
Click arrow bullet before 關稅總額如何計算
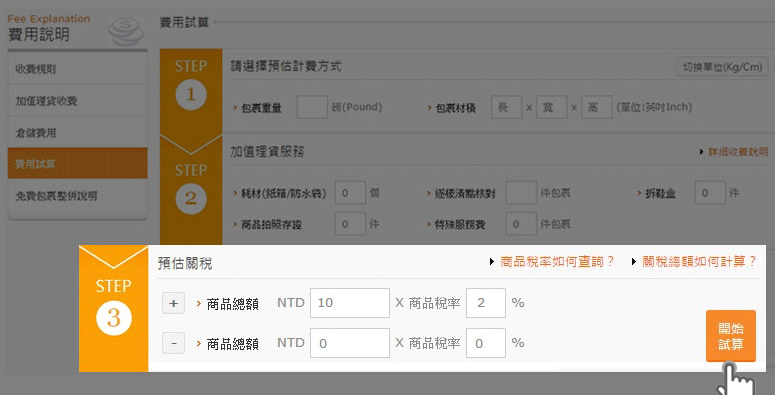pyautogui.click(x=634, y=262)
